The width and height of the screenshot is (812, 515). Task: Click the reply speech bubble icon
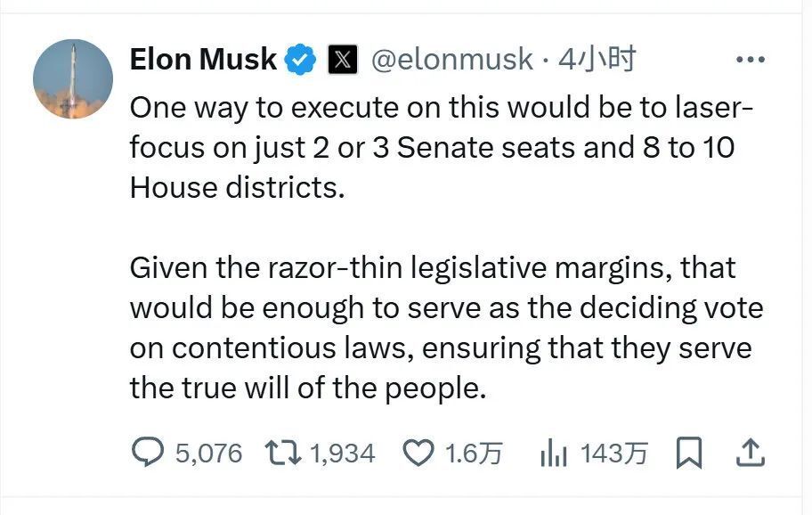tap(145, 454)
